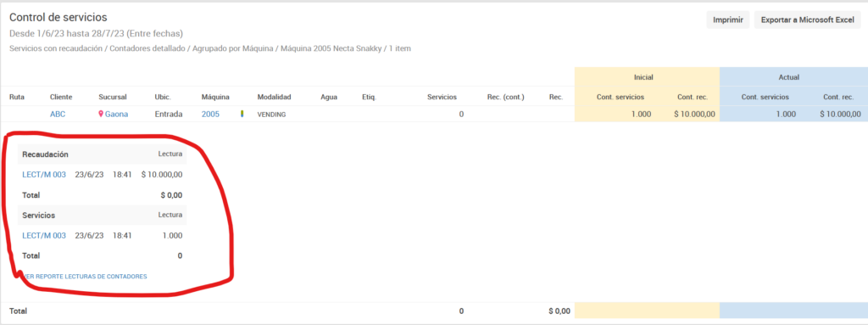Click the Imprimir button
Screen dimensions: 868x325
(727, 20)
